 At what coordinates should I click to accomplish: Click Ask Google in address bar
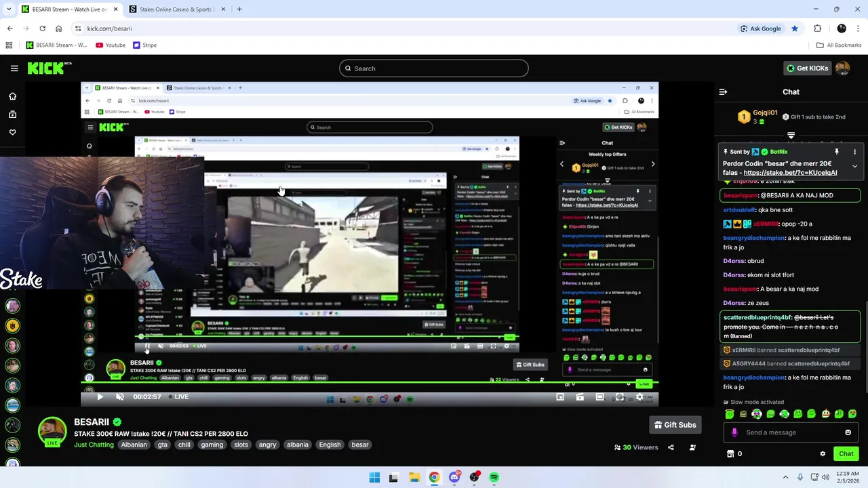(x=761, y=28)
